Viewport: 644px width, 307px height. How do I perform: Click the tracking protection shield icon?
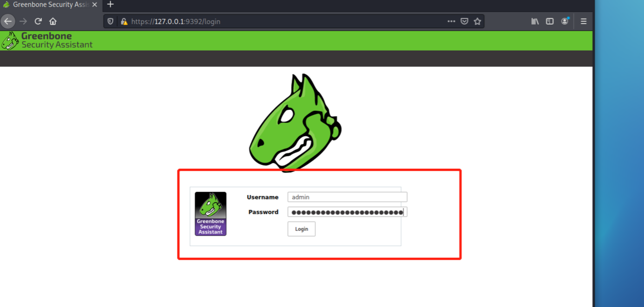pos(110,21)
